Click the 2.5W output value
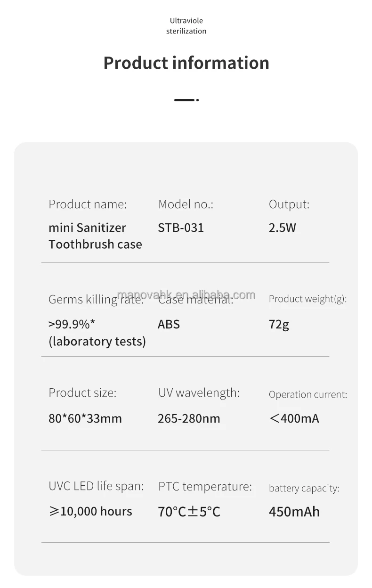The height and width of the screenshot is (588, 372). pos(282,228)
